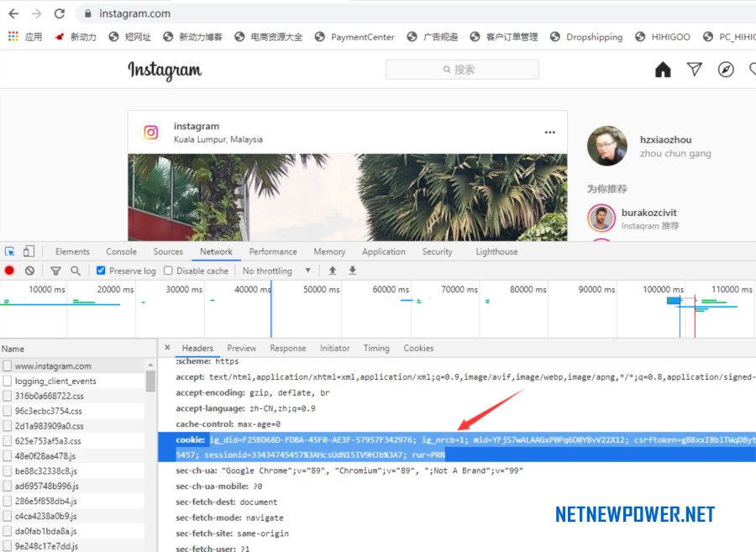
Task: Click the address bar showing instagram.com
Action: 415,13
